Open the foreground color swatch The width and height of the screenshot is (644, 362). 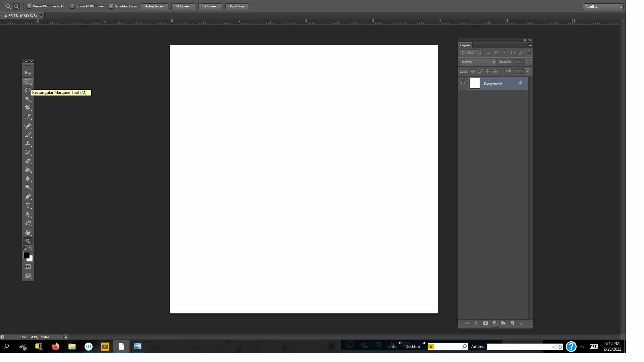(x=26, y=255)
